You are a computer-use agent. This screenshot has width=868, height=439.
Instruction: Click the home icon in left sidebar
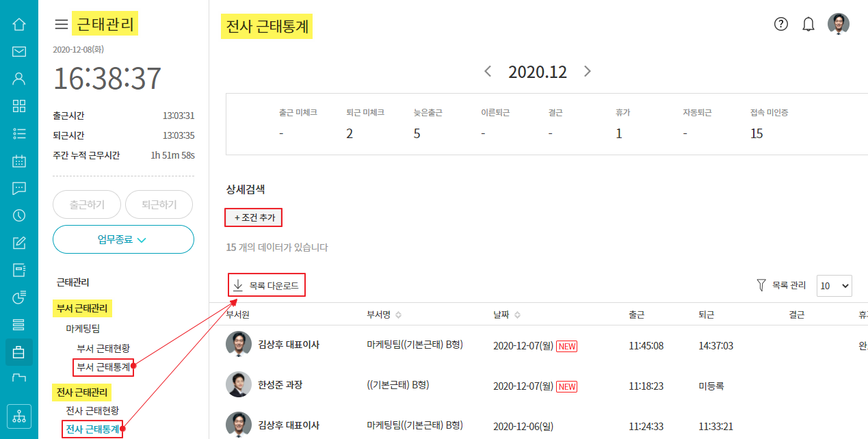pyautogui.click(x=19, y=25)
